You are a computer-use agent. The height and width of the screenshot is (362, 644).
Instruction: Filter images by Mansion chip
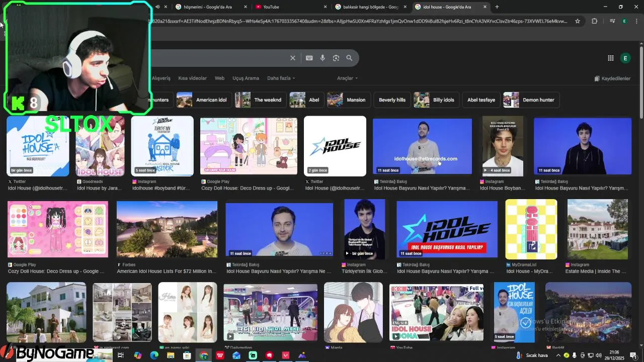(349, 100)
